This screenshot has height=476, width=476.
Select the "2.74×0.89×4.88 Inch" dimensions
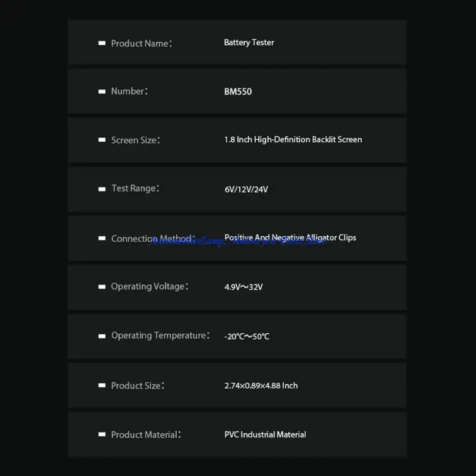(261, 386)
